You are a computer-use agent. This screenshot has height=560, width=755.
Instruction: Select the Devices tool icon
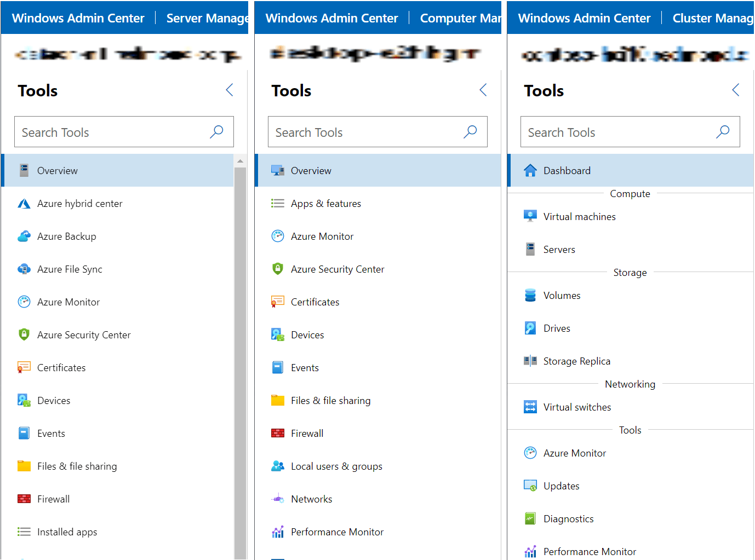tap(24, 400)
